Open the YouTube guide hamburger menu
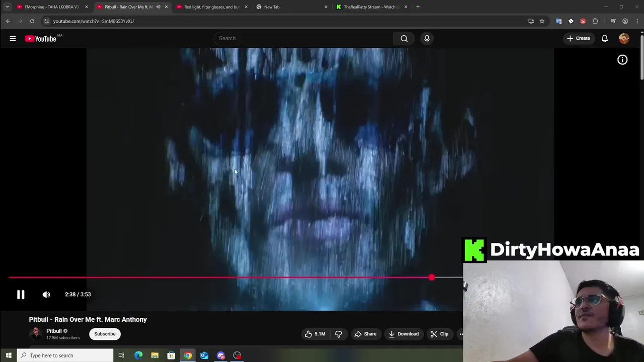 [x=13, y=38]
